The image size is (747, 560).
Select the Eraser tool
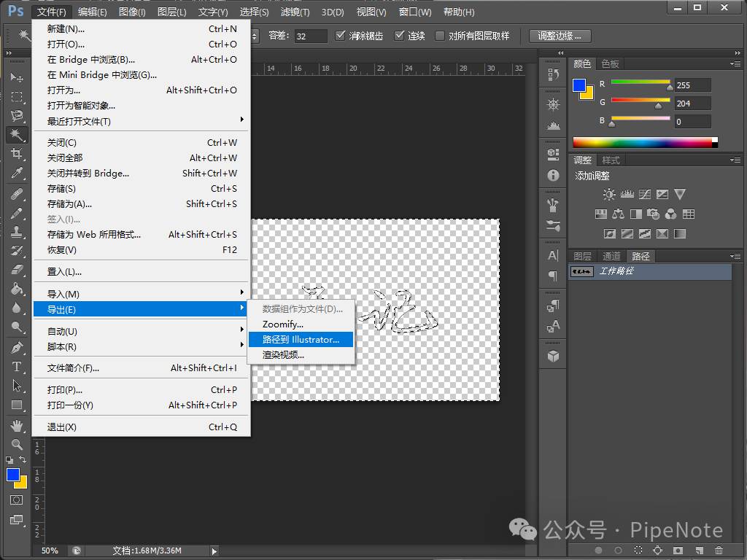[17, 270]
